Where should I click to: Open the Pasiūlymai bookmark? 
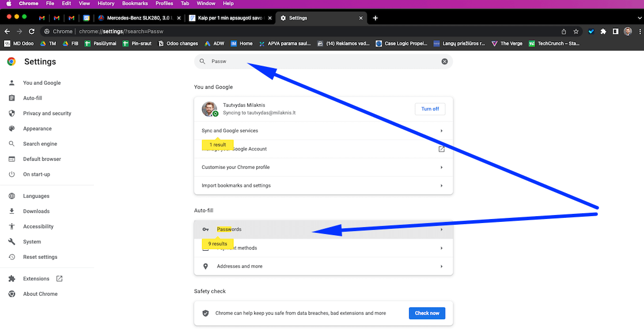100,43
